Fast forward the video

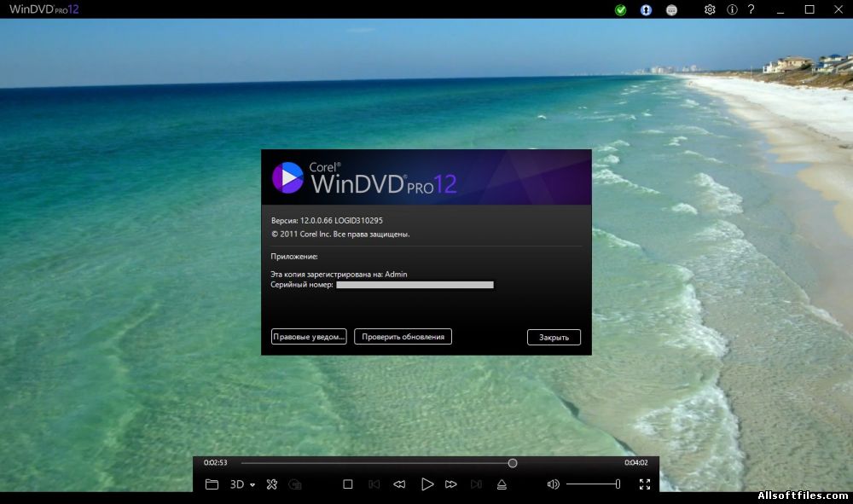451,484
